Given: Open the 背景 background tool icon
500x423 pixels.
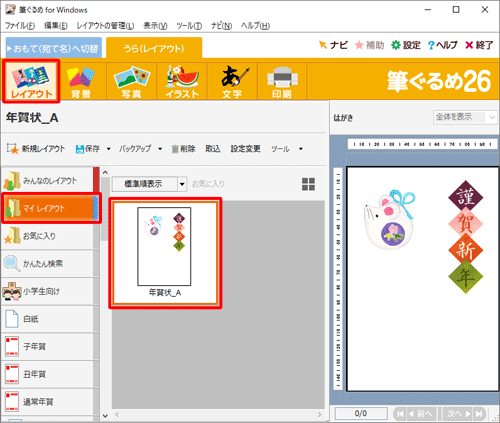Looking at the screenshot, I should (x=81, y=82).
